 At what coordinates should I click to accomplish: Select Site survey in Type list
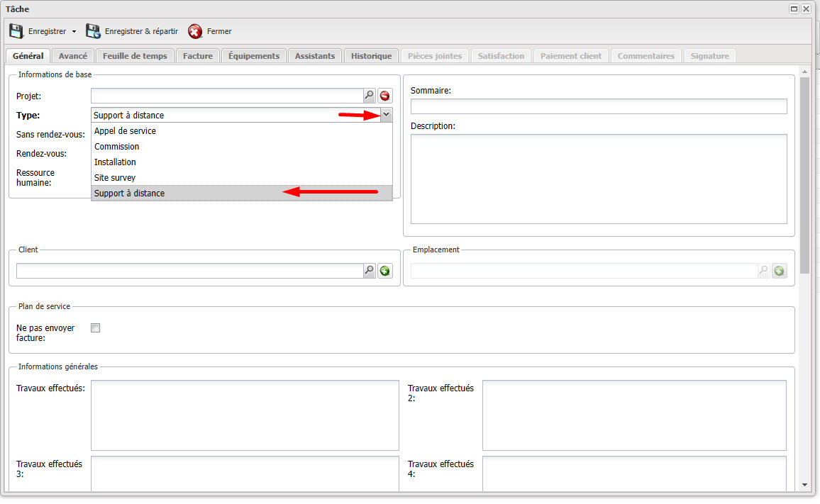point(242,178)
